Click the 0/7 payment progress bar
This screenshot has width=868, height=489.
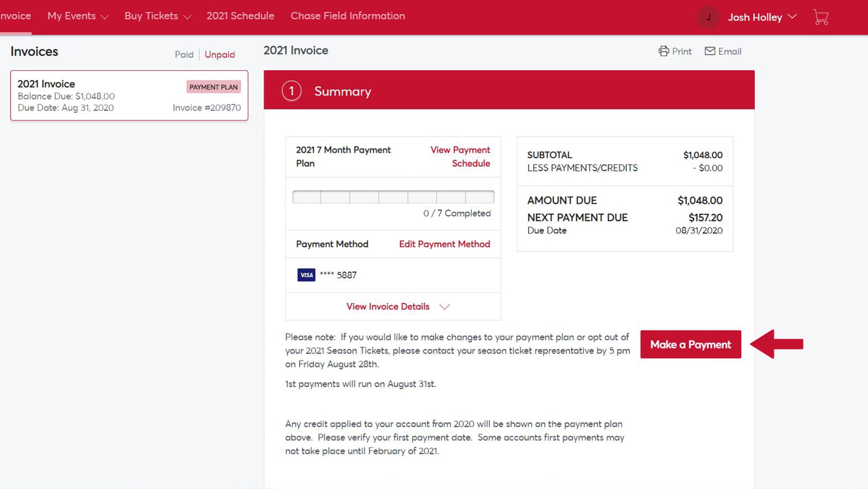tap(393, 197)
